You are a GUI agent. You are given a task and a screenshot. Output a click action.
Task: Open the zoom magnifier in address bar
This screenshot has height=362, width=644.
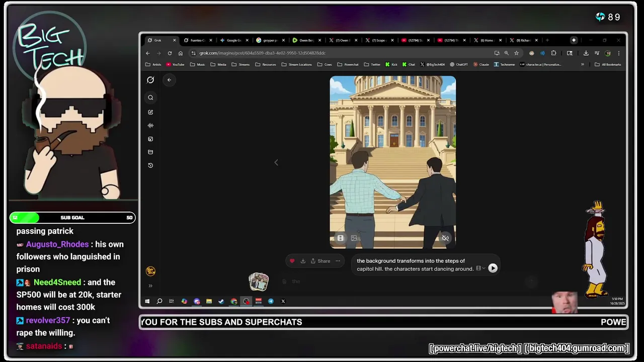[506, 53]
